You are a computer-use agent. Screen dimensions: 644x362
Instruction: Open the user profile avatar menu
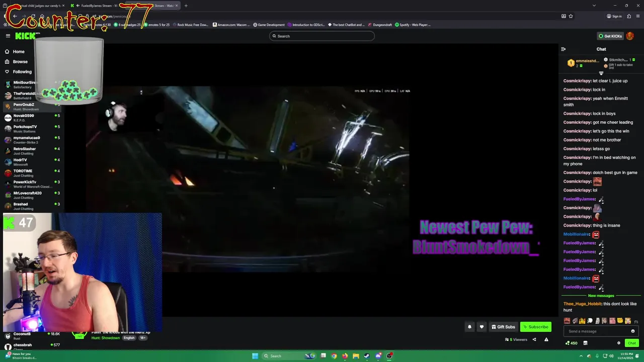point(630,36)
